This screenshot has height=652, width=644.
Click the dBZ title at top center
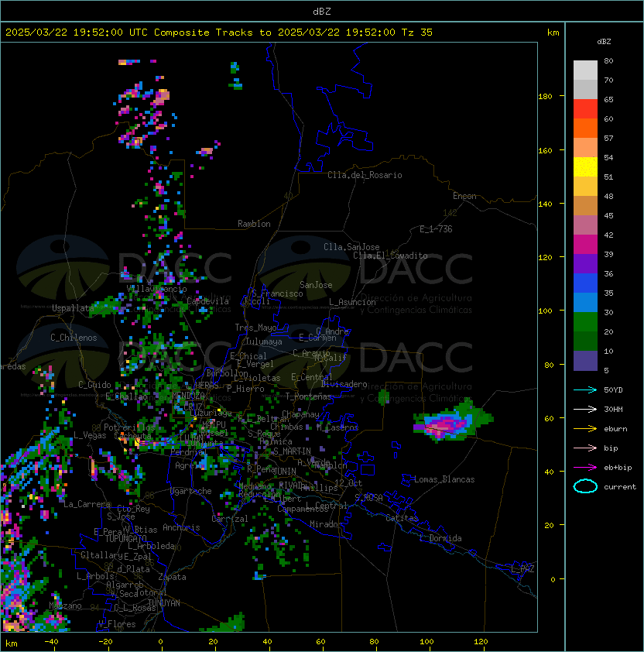click(322, 12)
